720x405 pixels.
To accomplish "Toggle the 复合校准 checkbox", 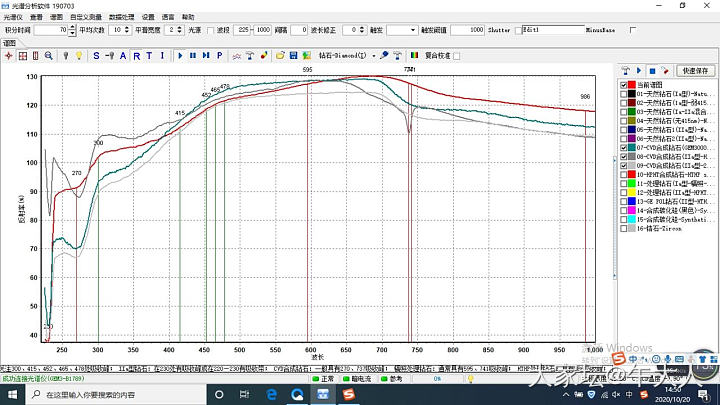I will [456, 55].
